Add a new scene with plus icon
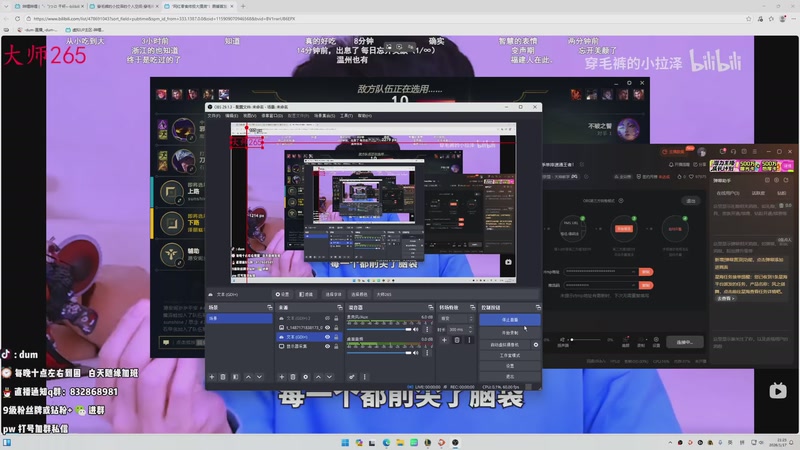Screen dimensions: 800x450 tap(211, 376)
